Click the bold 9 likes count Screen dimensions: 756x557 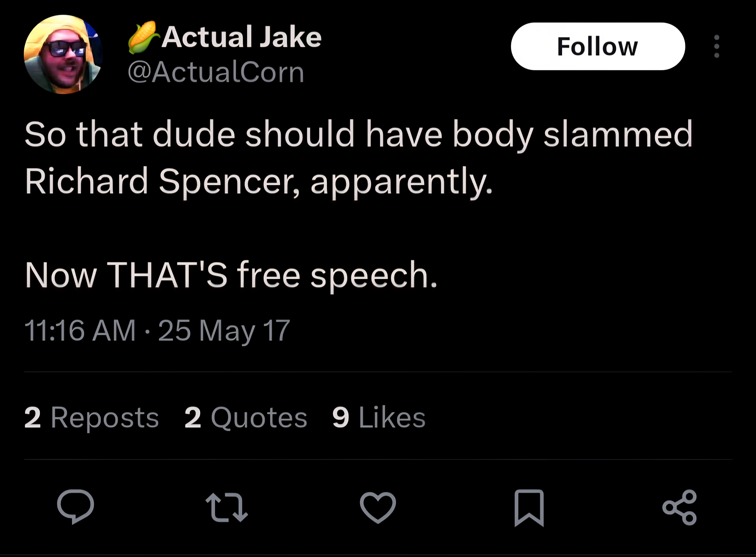(x=341, y=417)
